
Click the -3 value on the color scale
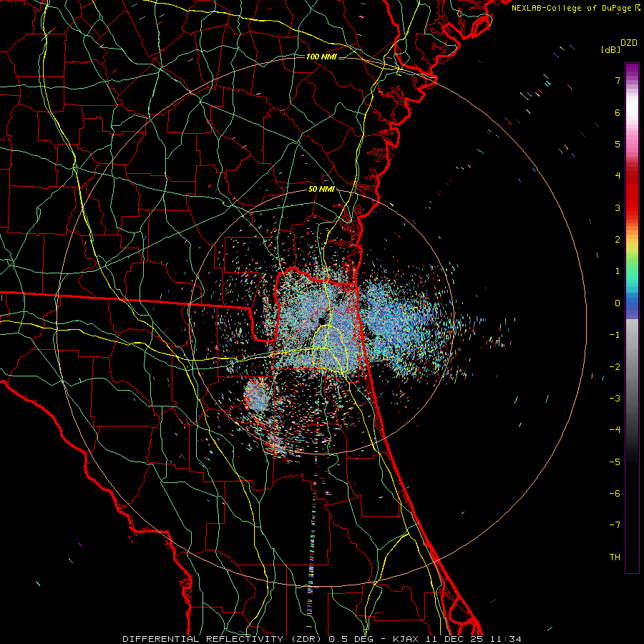coord(615,399)
